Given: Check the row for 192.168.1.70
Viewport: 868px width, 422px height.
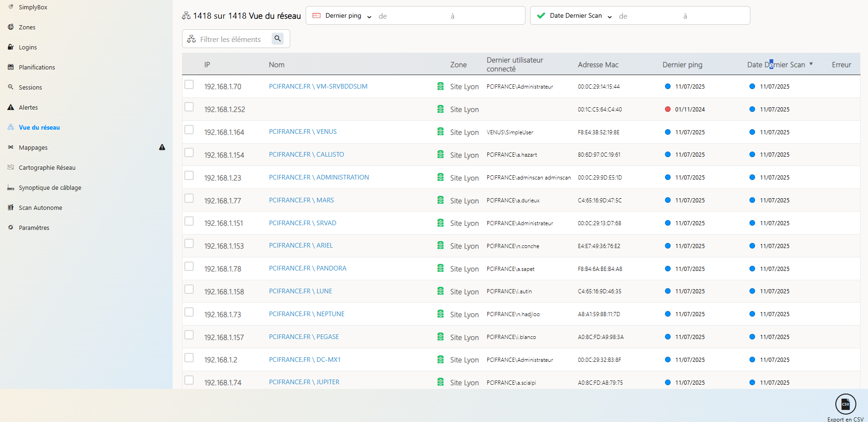Looking at the screenshot, I should click(189, 84).
